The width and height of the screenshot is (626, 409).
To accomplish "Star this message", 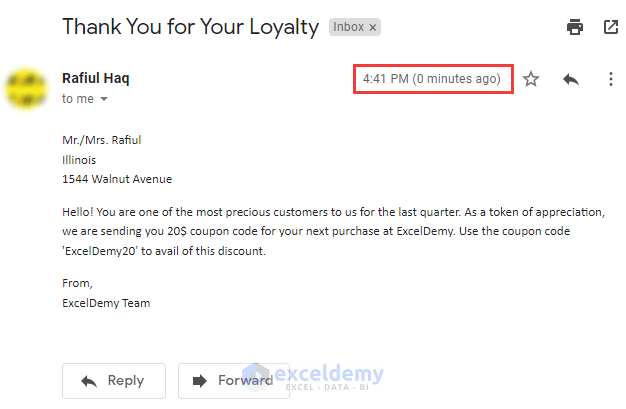I will [x=531, y=79].
